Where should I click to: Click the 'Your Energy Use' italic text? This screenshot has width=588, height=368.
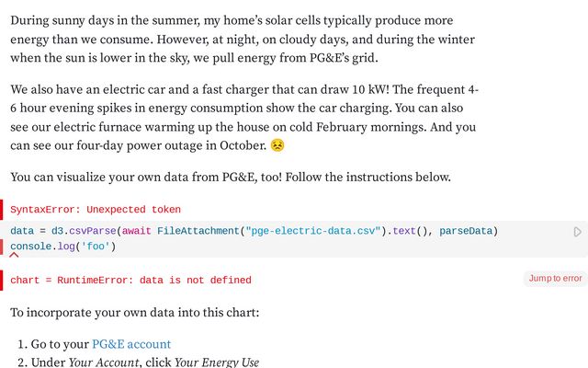click(217, 362)
